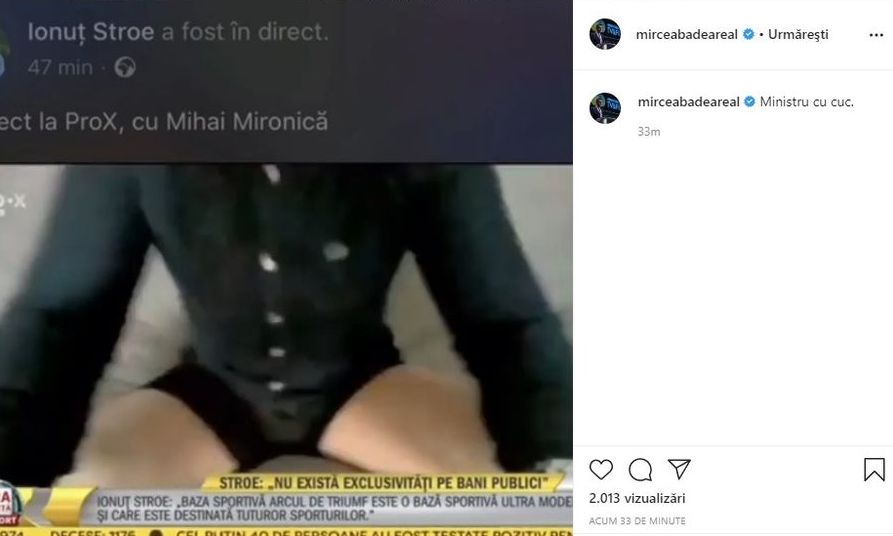Open the three-dot more options menu
The image size is (893, 536).
click(x=876, y=35)
